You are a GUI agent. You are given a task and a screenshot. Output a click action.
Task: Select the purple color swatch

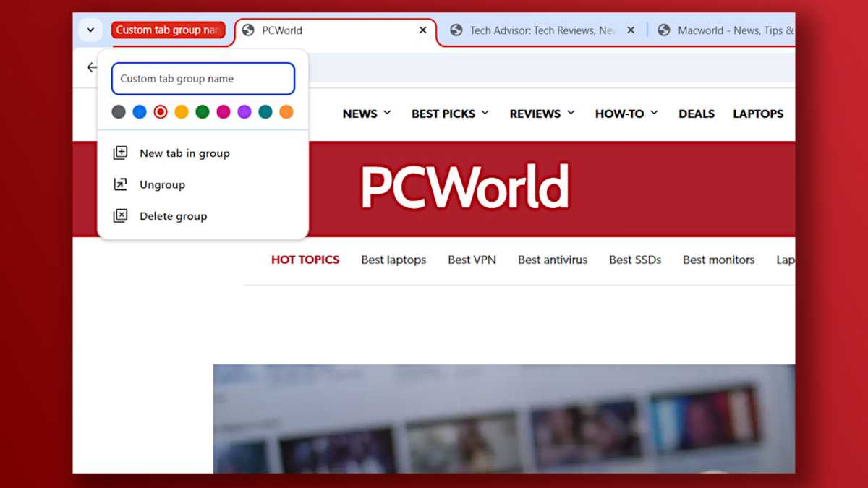click(244, 113)
